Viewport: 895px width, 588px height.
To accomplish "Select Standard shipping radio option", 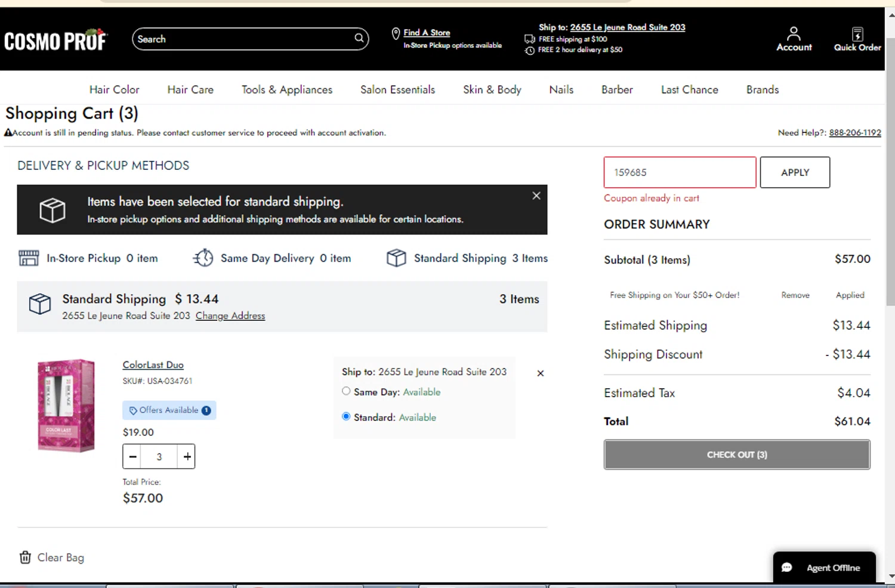I will click(x=346, y=416).
